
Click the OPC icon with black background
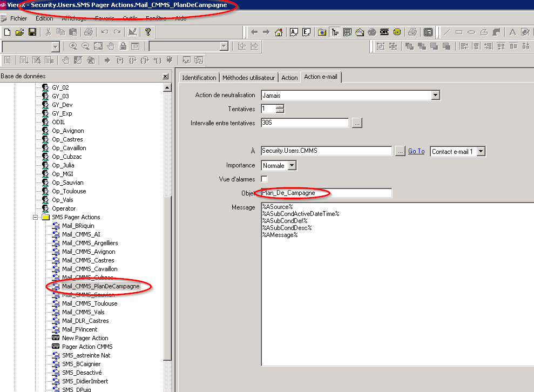(384, 32)
